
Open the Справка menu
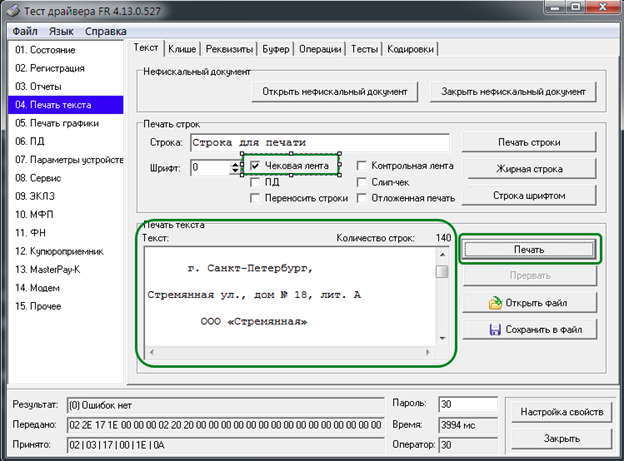105,31
